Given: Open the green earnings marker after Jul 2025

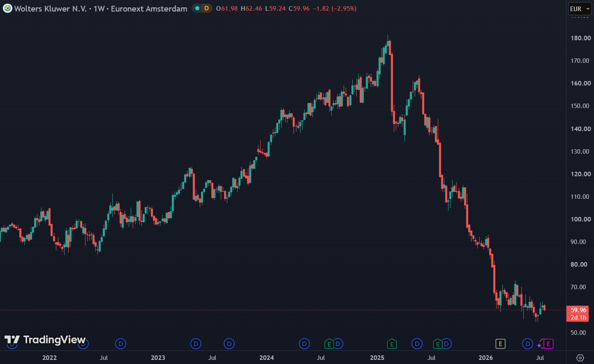Looking at the screenshot, I should (438, 343).
